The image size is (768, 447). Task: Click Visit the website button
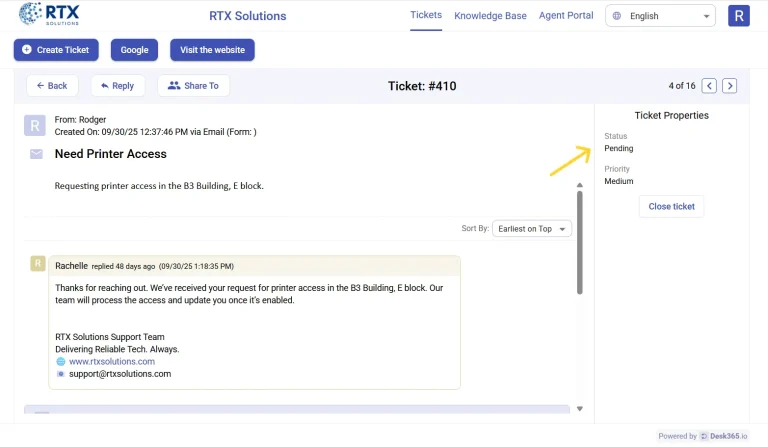212,50
